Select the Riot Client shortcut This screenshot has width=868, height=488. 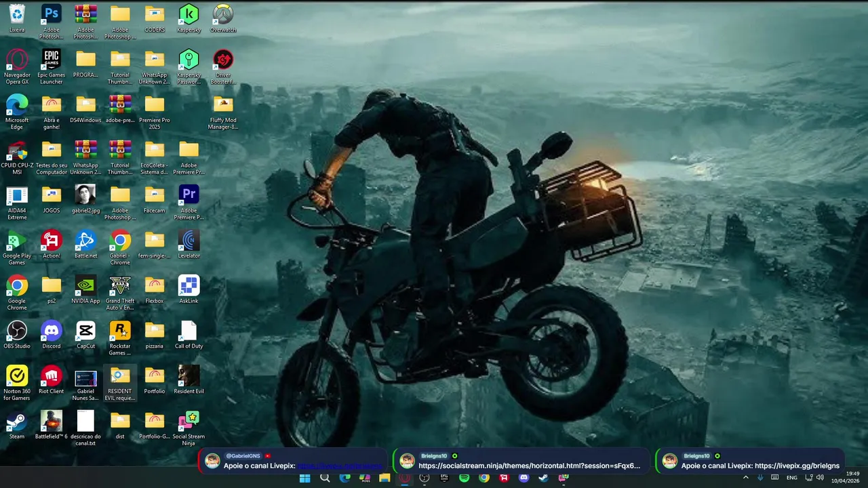tap(52, 380)
